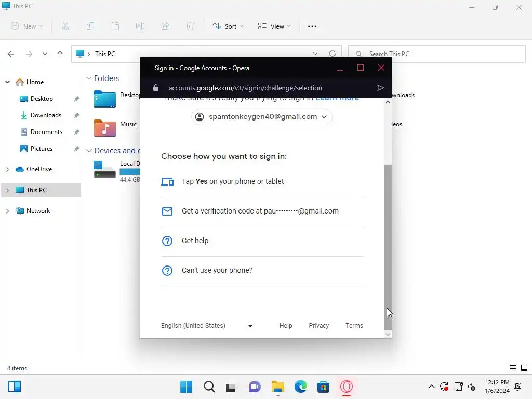Open the address bar history dropdown
Screen dimensions: 532x399
(x=315, y=54)
